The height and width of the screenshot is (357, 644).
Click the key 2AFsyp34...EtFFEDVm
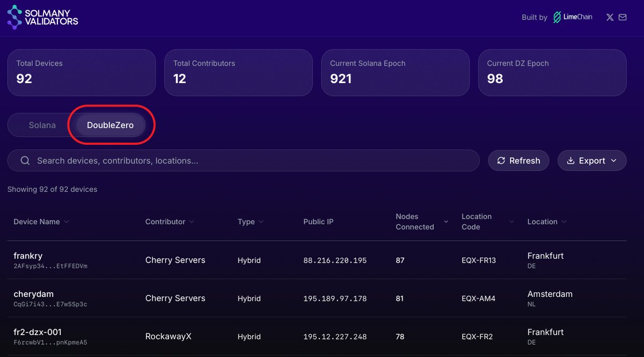tap(50, 266)
